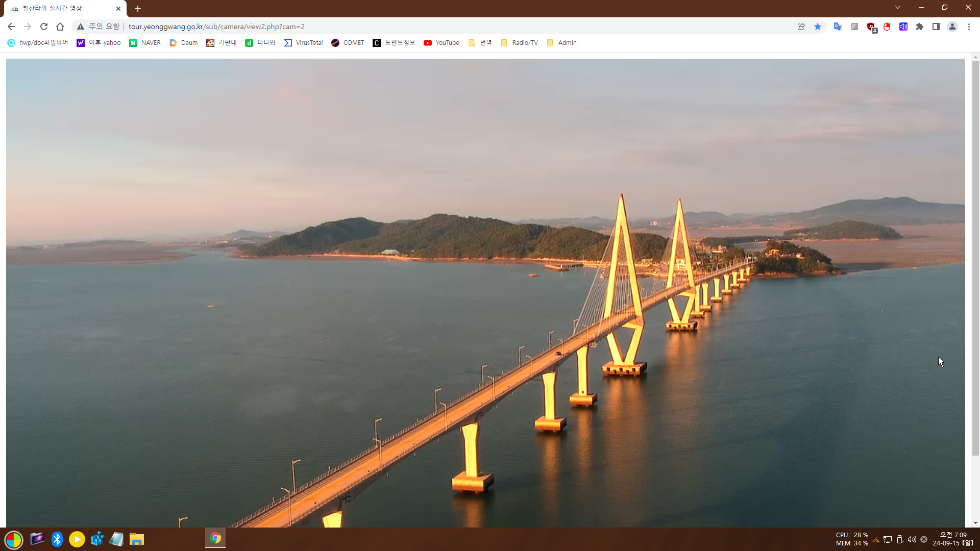This screenshot has width=980, height=551.
Task: Click the safely remove USB tray icon
Action: [x=900, y=540]
